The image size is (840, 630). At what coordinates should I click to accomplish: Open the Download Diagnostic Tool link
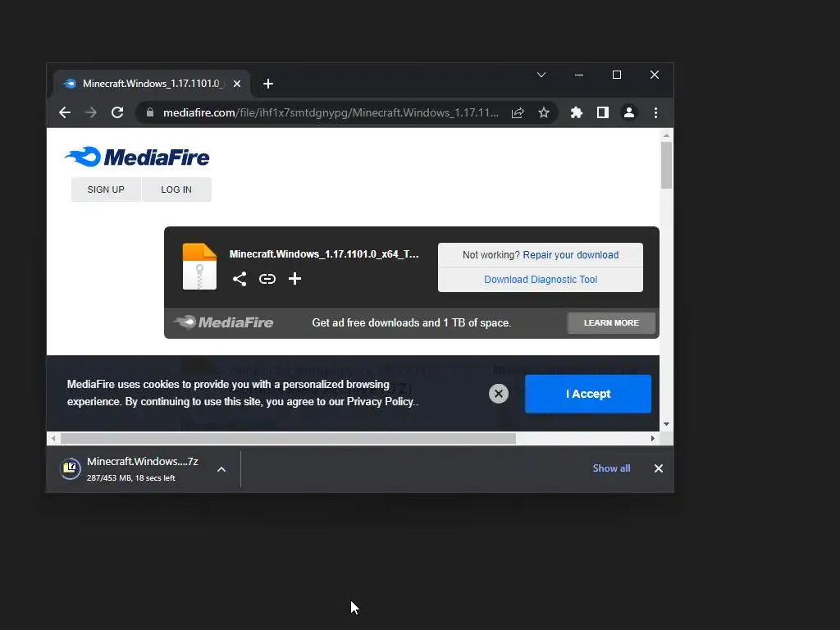coord(541,280)
